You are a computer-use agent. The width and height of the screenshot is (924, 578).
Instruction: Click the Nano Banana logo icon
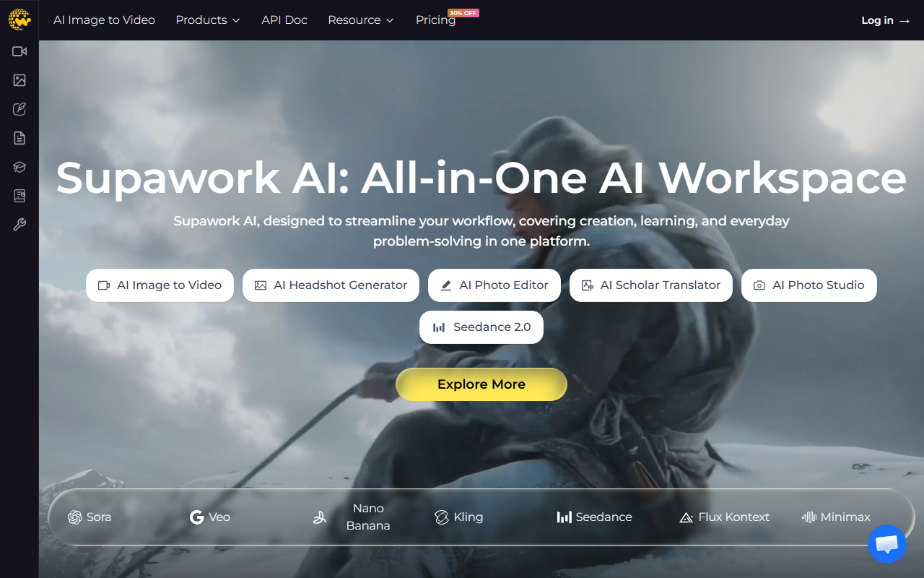click(320, 517)
